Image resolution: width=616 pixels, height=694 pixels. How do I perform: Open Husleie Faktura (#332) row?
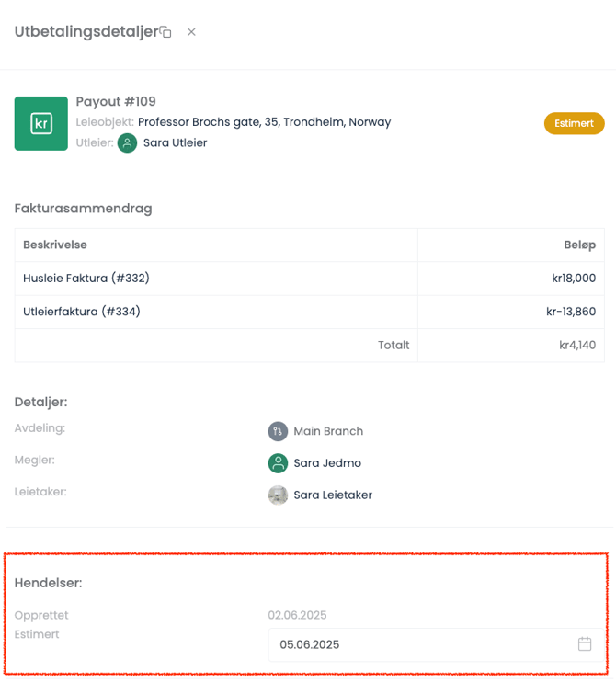[86, 279]
